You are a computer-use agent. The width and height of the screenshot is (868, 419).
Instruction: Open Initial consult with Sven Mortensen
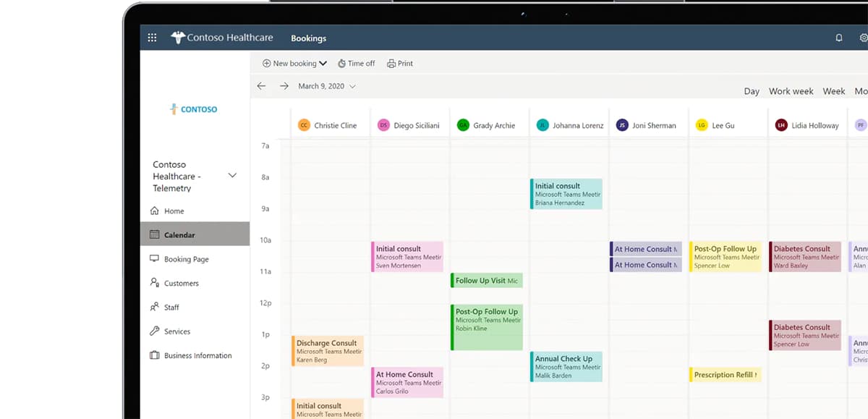coord(407,257)
